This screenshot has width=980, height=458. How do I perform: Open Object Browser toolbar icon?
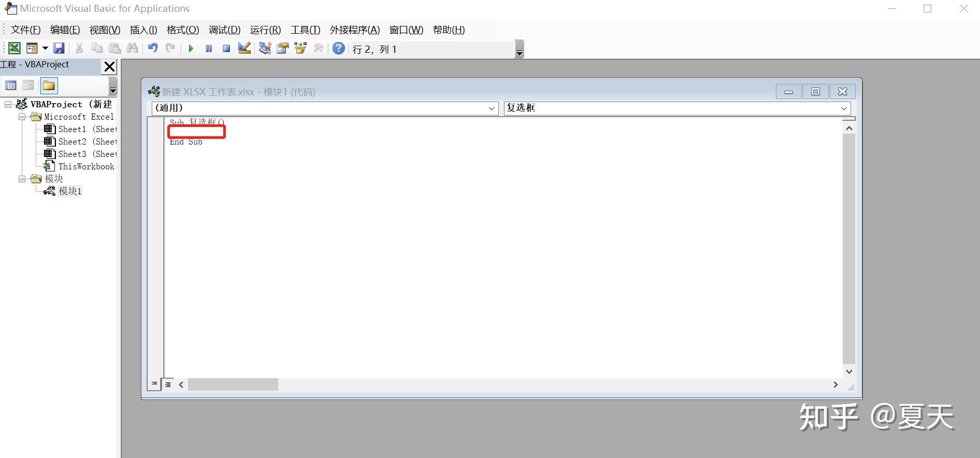point(300,48)
